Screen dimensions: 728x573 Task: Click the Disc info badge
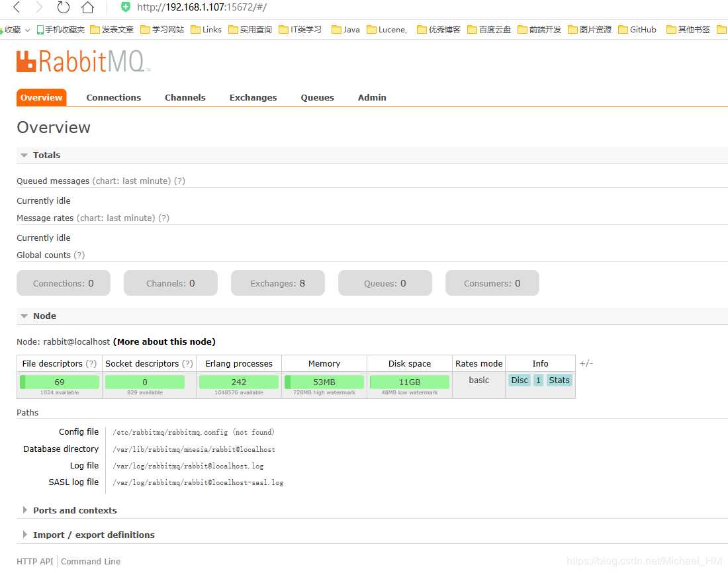(520, 380)
